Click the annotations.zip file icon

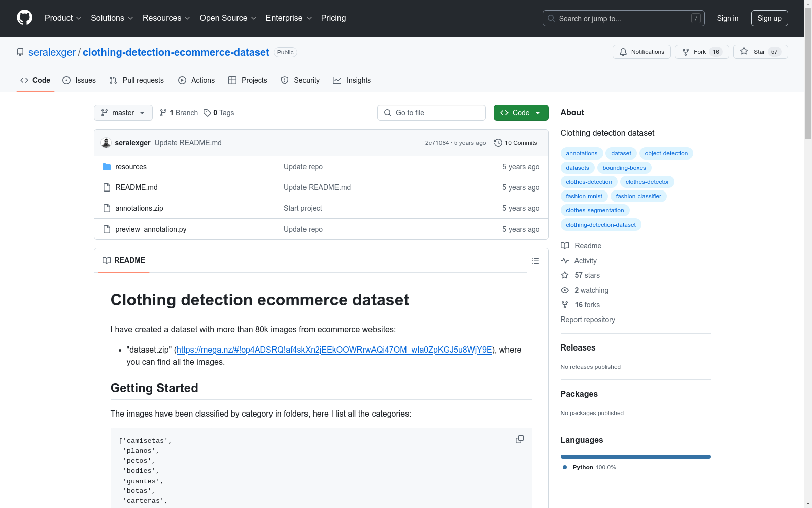click(x=107, y=208)
